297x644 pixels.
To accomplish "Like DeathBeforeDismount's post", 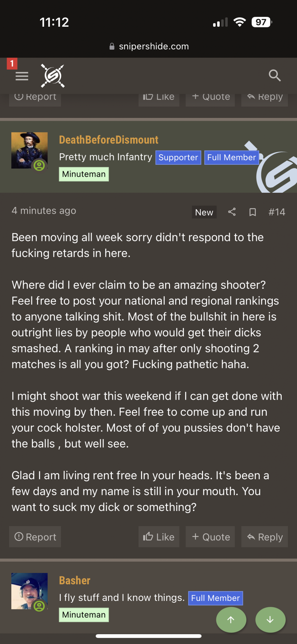I will tap(159, 537).
